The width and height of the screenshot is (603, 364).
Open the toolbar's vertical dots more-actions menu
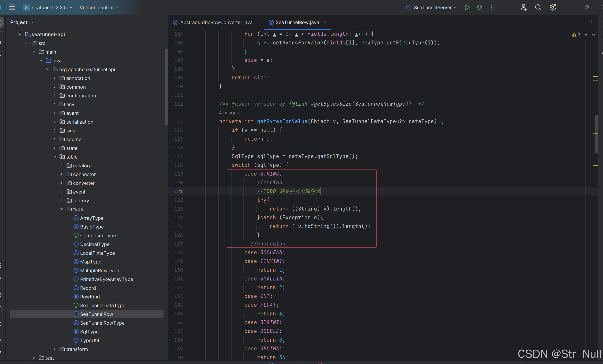pos(492,7)
